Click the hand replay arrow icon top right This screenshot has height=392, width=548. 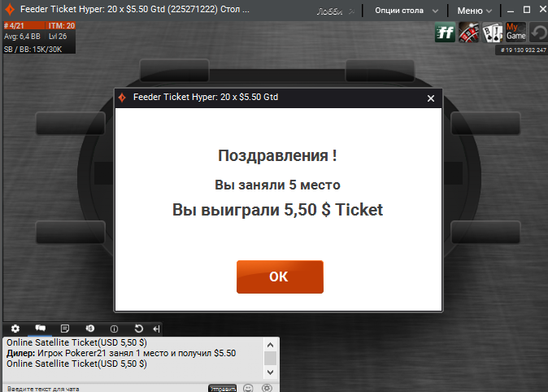click(538, 33)
